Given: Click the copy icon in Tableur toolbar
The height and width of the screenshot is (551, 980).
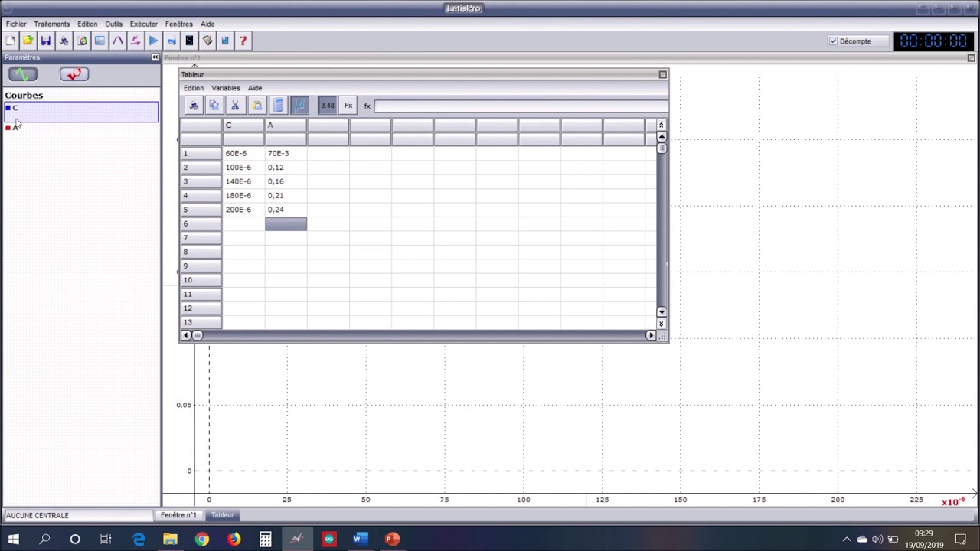Looking at the screenshot, I should [x=214, y=106].
